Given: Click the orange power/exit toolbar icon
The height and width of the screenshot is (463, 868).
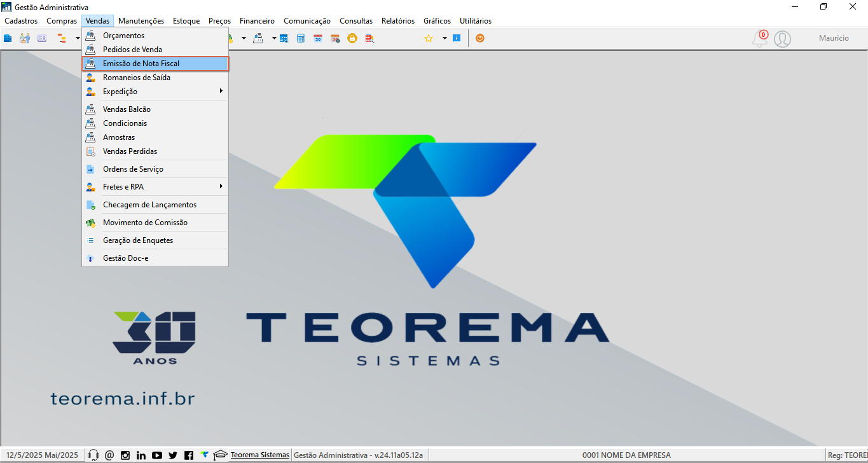Looking at the screenshot, I should tap(480, 38).
